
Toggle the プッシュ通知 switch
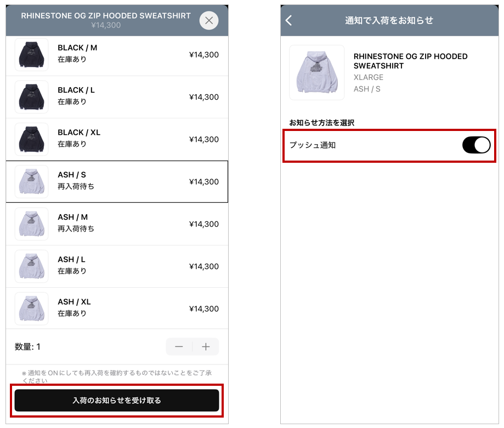pyautogui.click(x=476, y=145)
